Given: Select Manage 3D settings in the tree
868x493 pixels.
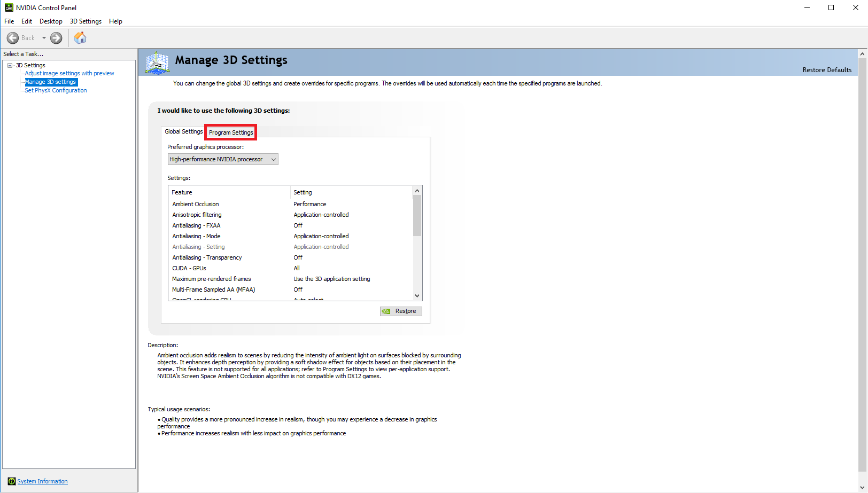Looking at the screenshot, I should [x=51, y=82].
